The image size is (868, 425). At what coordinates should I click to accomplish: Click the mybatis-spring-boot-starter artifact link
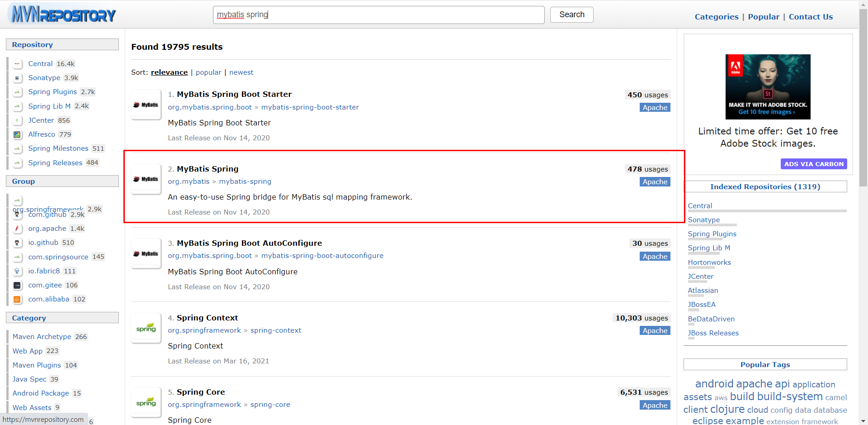point(310,107)
